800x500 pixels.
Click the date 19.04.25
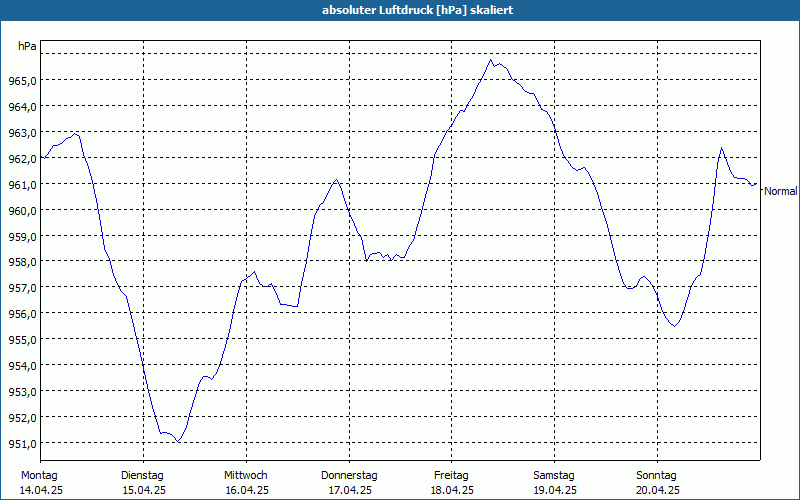[x=555, y=491]
